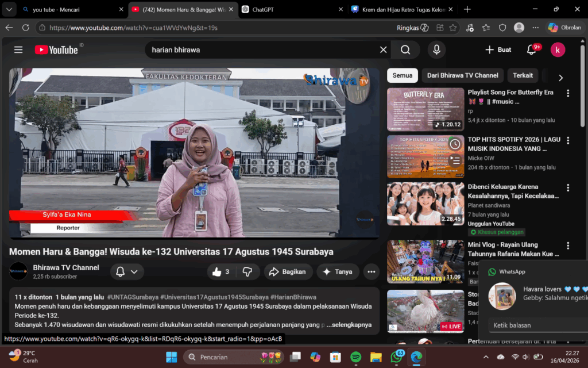This screenshot has height=368, width=588.
Task: Start voice search with the microphone icon
Action: tap(436, 50)
